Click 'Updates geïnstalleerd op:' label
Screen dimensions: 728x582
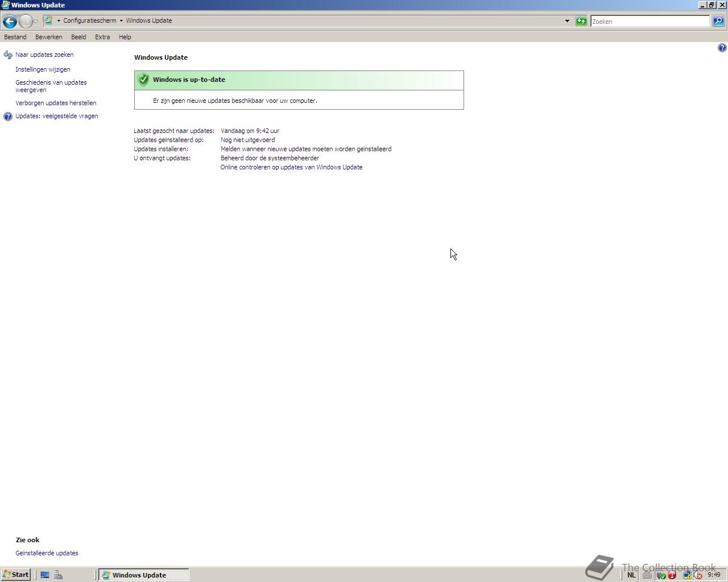(x=168, y=140)
